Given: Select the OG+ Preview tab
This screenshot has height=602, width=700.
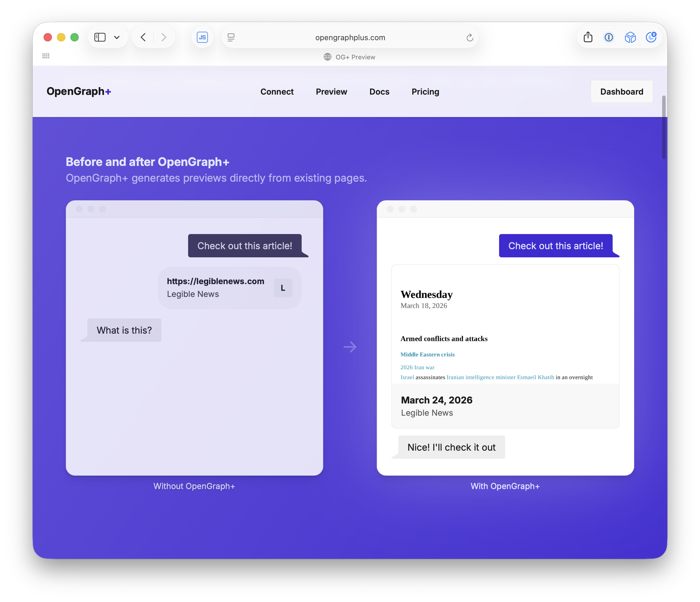Looking at the screenshot, I should click(350, 57).
